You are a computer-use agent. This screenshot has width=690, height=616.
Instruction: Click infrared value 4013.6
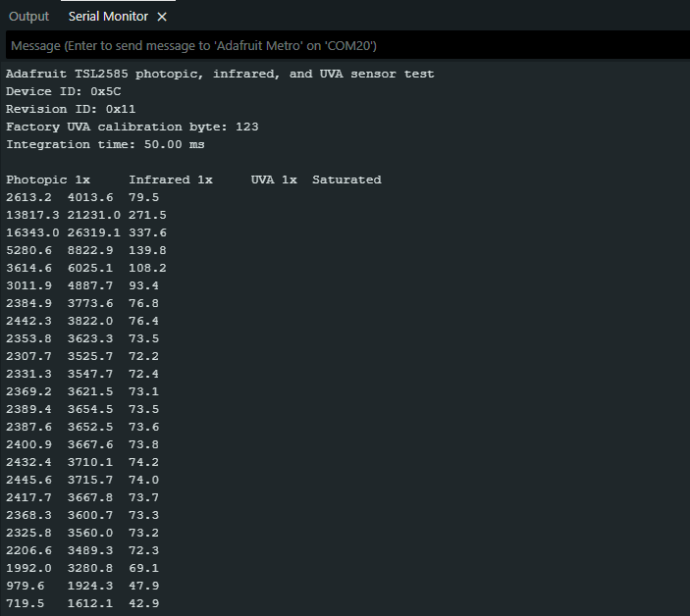(x=90, y=197)
